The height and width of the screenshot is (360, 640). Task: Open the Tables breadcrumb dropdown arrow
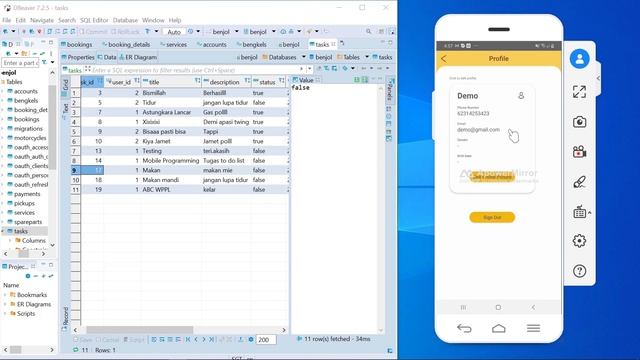pos(367,57)
